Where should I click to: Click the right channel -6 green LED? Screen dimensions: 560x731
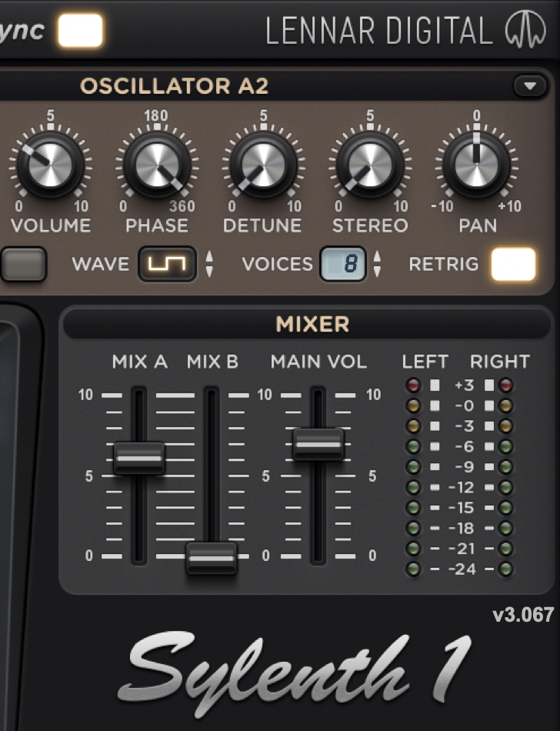click(505, 446)
